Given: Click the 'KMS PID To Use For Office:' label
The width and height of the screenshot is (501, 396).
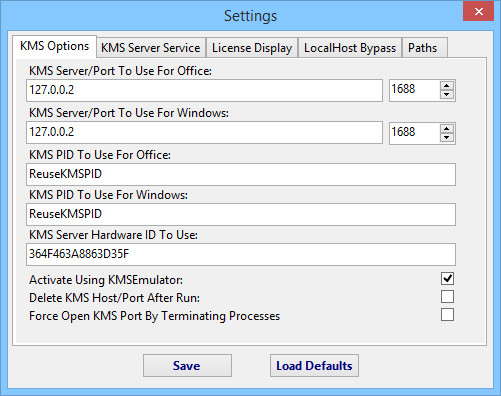Looking at the screenshot, I should point(100,155).
